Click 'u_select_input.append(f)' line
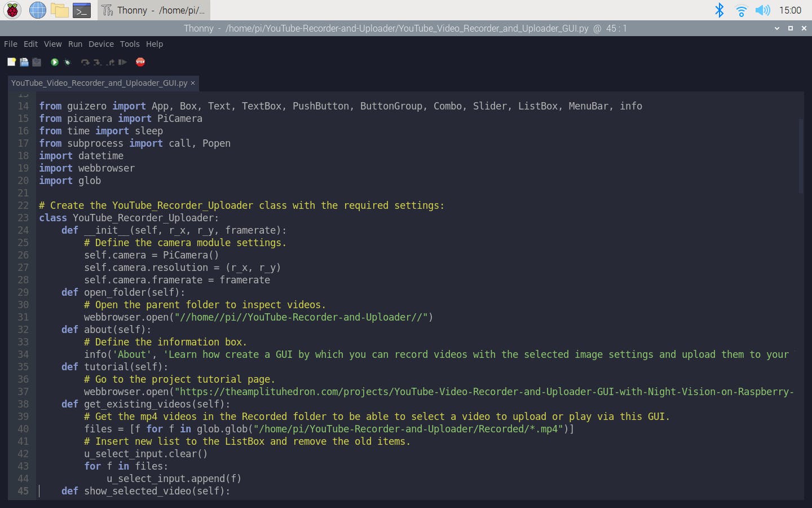Screen dimensions: 812x508 click(174, 479)
